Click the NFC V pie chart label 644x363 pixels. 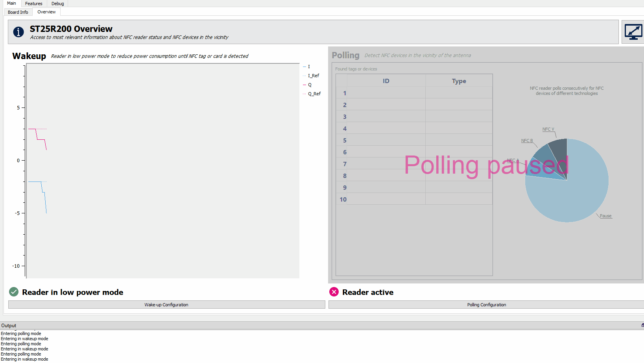pyautogui.click(x=548, y=129)
